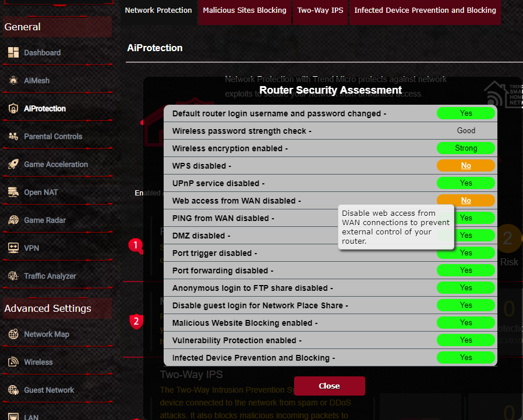The height and width of the screenshot is (420, 523).
Task: Click 'Port trigger disabled' row label
Action: [x=214, y=253]
